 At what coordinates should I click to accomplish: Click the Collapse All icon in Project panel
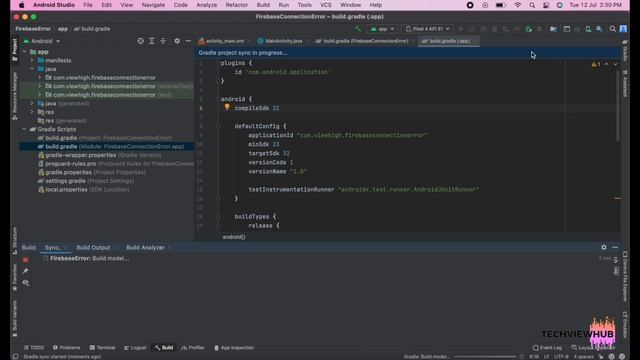point(163,41)
